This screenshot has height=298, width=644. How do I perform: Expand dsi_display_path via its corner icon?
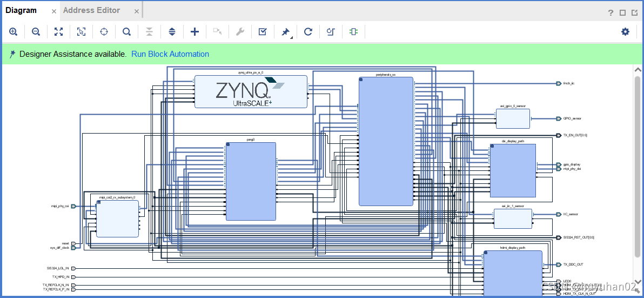point(492,146)
